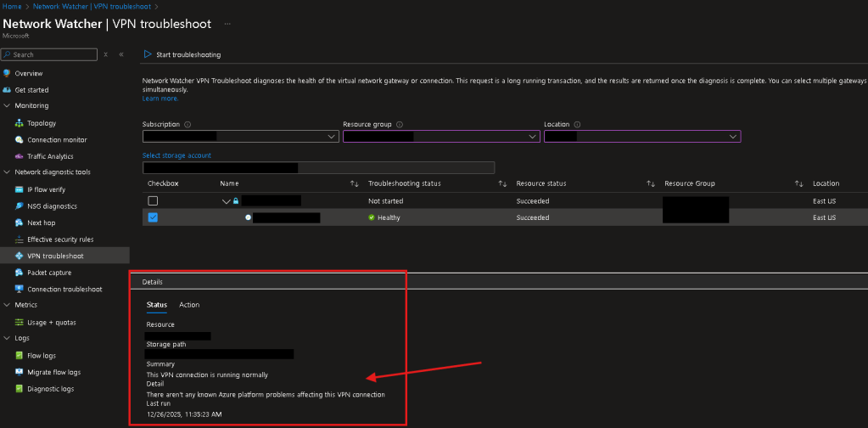The width and height of the screenshot is (868, 428).
Task: Tick the unchecked gateway row checkbox
Action: pos(153,201)
